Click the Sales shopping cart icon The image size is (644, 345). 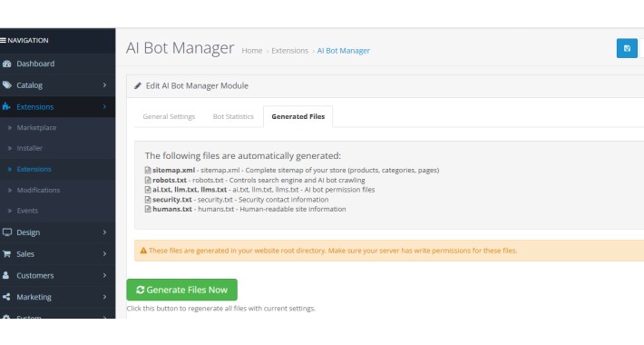point(6,253)
